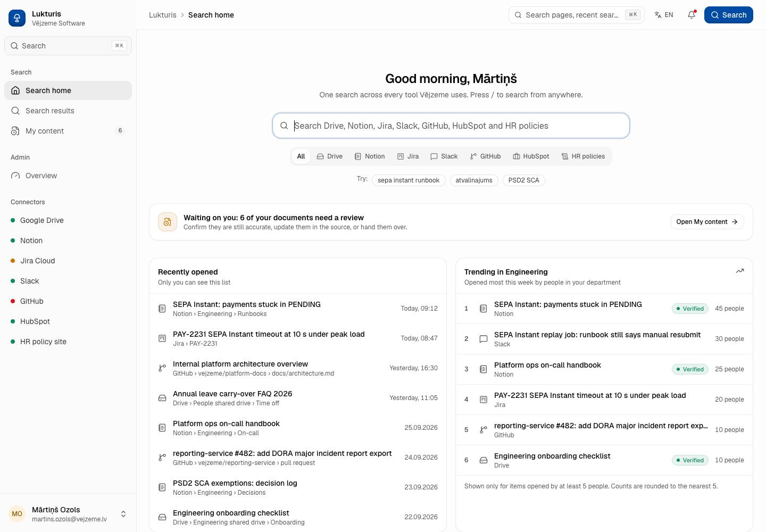Filter search by Drive
766x532 pixels.
tap(330, 156)
